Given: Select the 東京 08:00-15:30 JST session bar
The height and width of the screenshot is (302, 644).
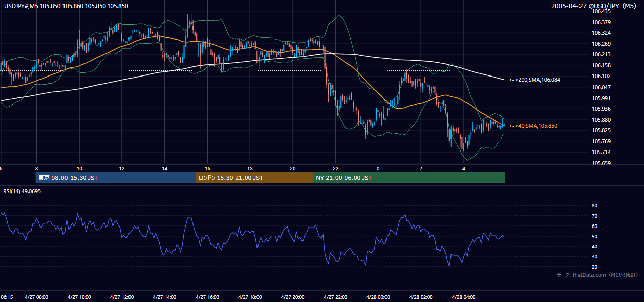Looking at the screenshot, I should coord(115,178).
